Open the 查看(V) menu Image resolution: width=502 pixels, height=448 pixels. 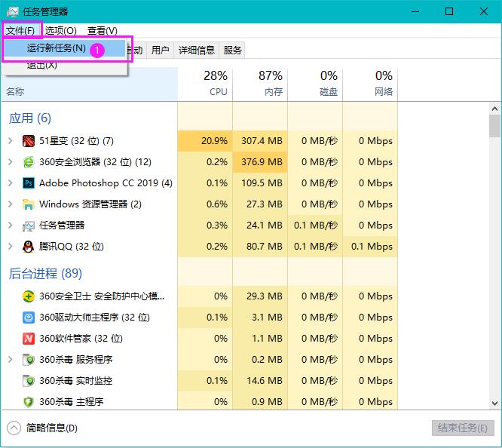(x=103, y=31)
